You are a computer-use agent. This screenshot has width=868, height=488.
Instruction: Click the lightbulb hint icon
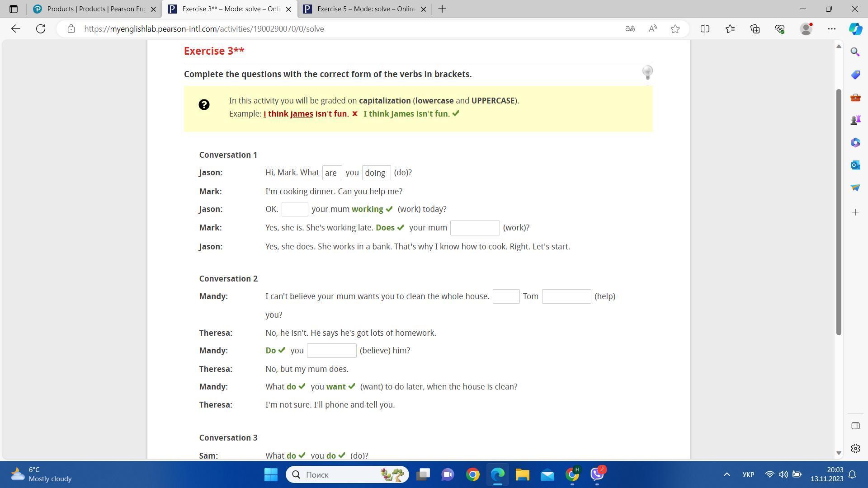[x=647, y=72]
